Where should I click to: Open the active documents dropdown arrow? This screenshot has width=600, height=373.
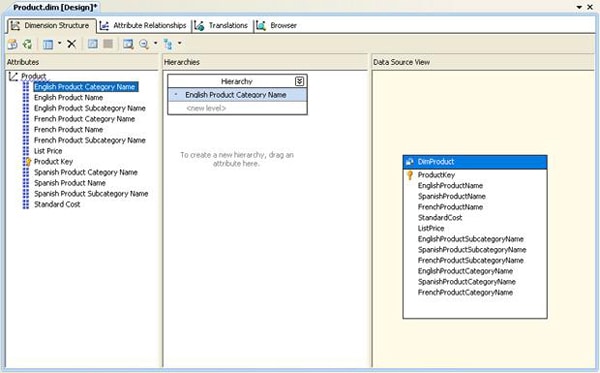579,7
